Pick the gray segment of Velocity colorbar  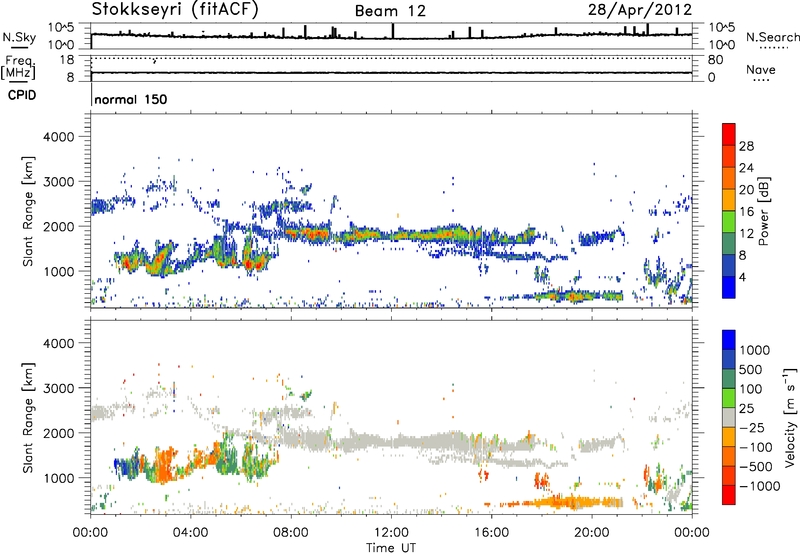click(x=729, y=417)
